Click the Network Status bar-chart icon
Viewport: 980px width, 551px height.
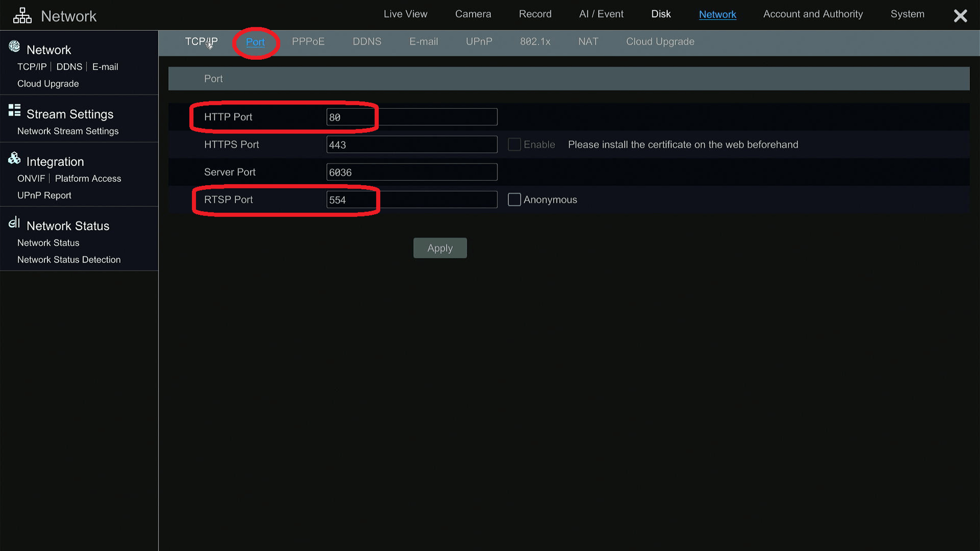pyautogui.click(x=14, y=223)
